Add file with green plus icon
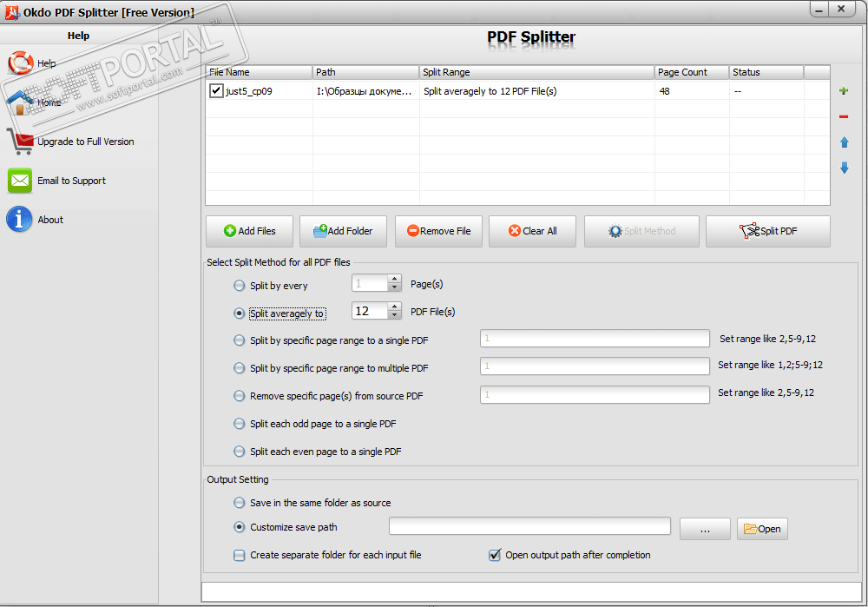868x607 pixels. pyautogui.click(x=844, y=90)
